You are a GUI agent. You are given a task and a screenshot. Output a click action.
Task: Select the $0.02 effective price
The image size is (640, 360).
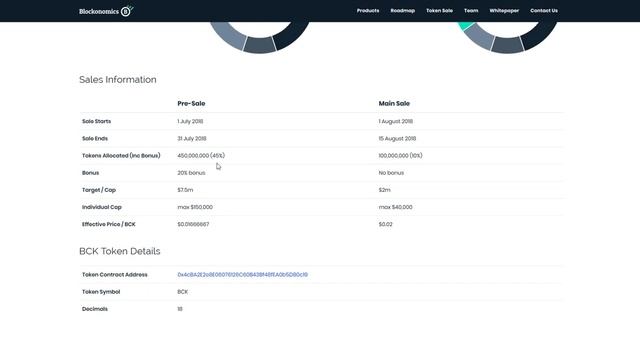[385, 224]
